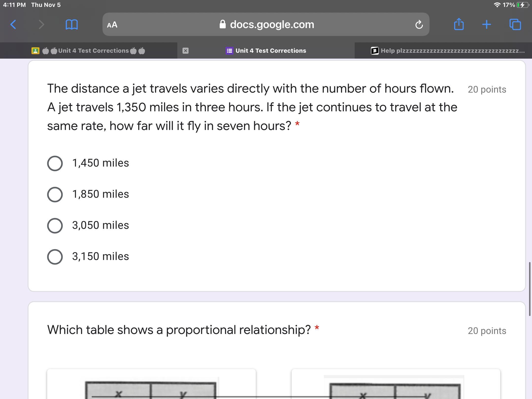532x399 pixels.
Task: Select the active Unit 4 Test Corrections tab
Action: [270, 51]
